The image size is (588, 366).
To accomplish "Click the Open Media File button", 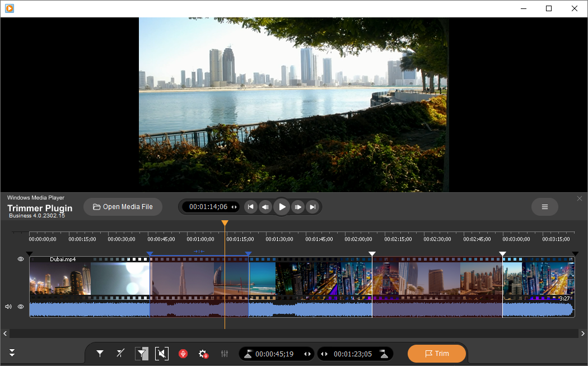I will [x=123, y=206].
